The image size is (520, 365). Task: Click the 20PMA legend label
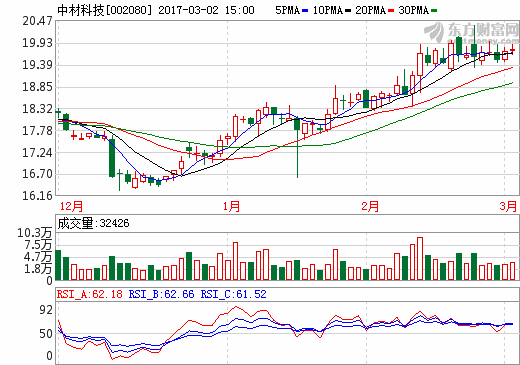pos(371,10)
